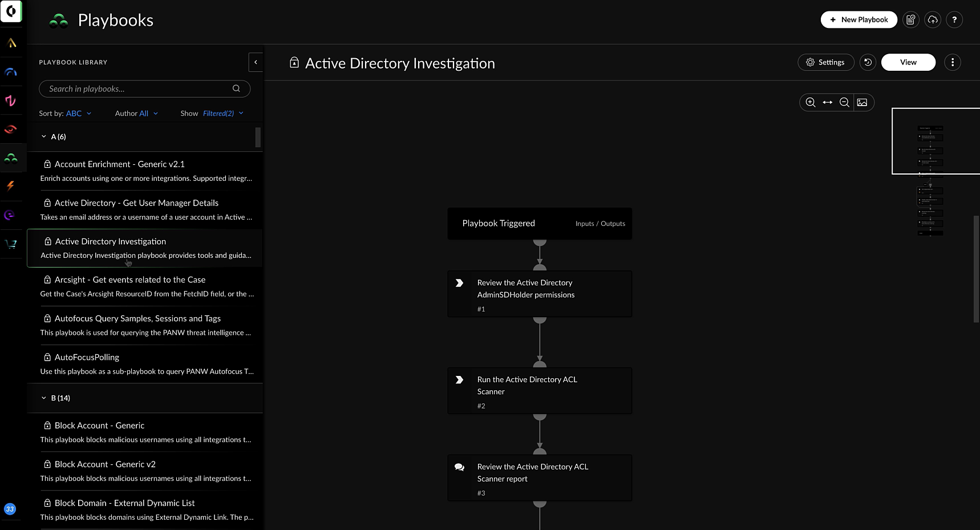Click the zoom in magnifier icon

810,102
